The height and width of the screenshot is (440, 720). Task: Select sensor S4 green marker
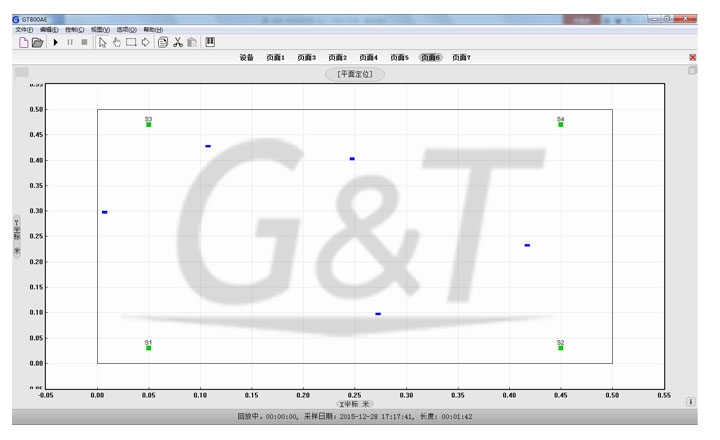coord(561,124)
